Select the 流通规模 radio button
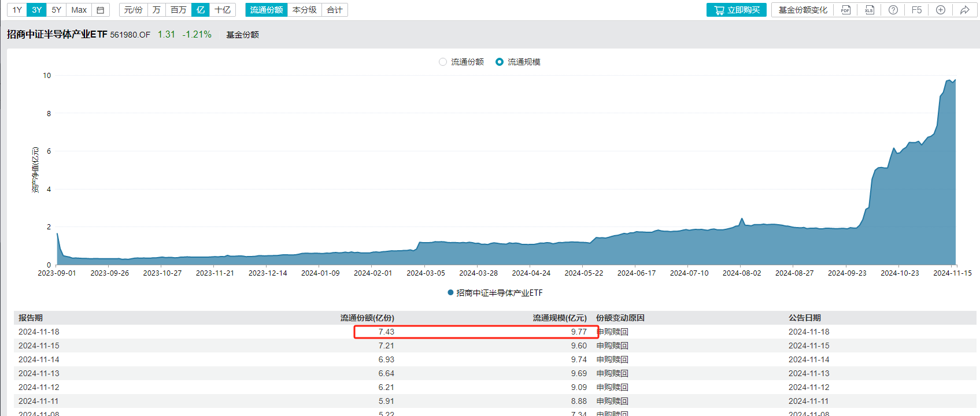The width and height of the screenshot is (980, 416). pyautogui.click(x=500, y=62)
